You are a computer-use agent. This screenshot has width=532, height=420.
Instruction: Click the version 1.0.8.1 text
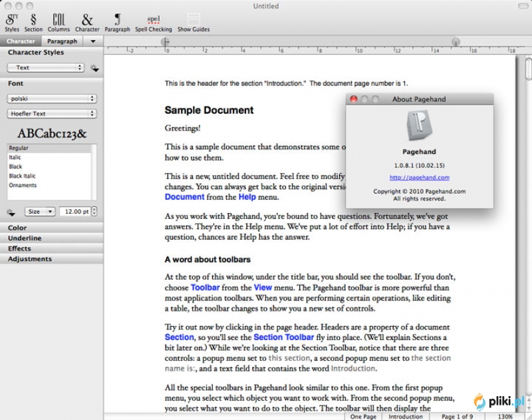[420, 166]
